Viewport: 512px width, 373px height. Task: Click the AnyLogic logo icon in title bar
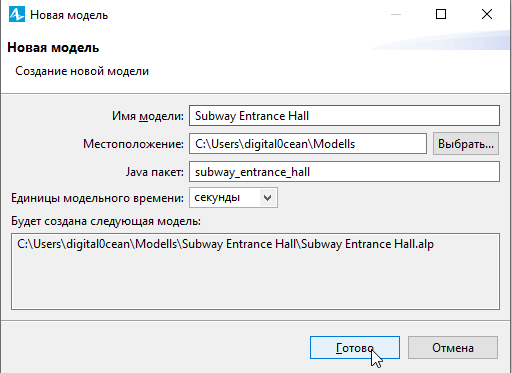coord(17,15)
